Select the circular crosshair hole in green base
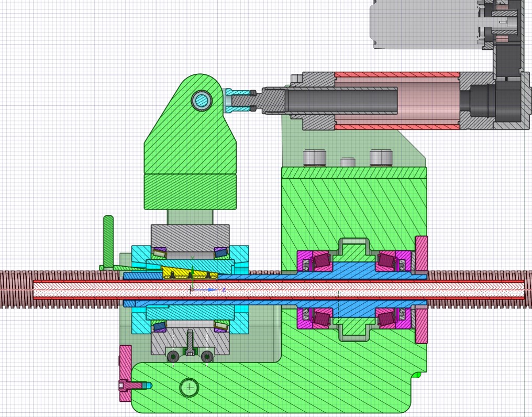The image size is (532, 417). point(189,388)
